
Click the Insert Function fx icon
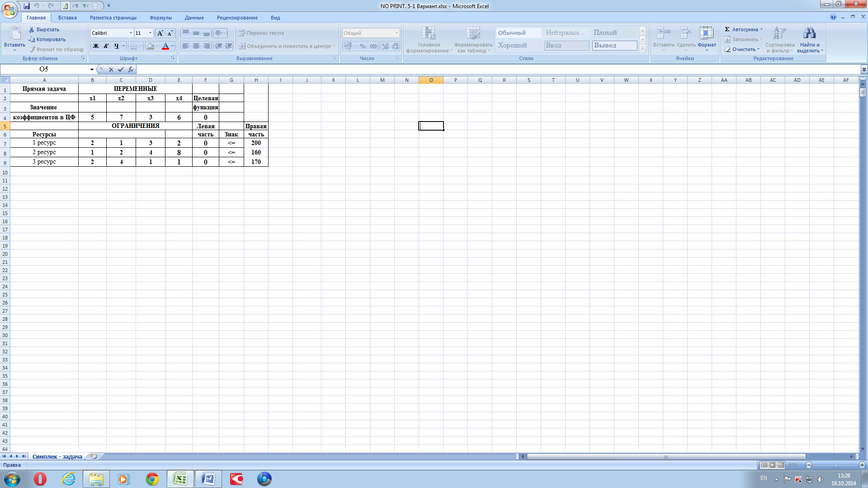(x=131, y=70)
